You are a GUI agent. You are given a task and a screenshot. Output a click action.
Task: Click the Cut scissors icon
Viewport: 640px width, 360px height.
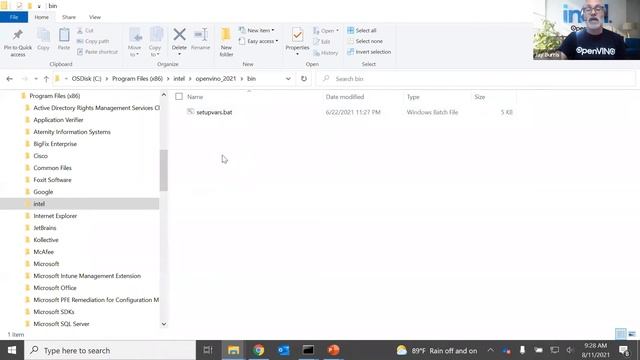(80, 31)
